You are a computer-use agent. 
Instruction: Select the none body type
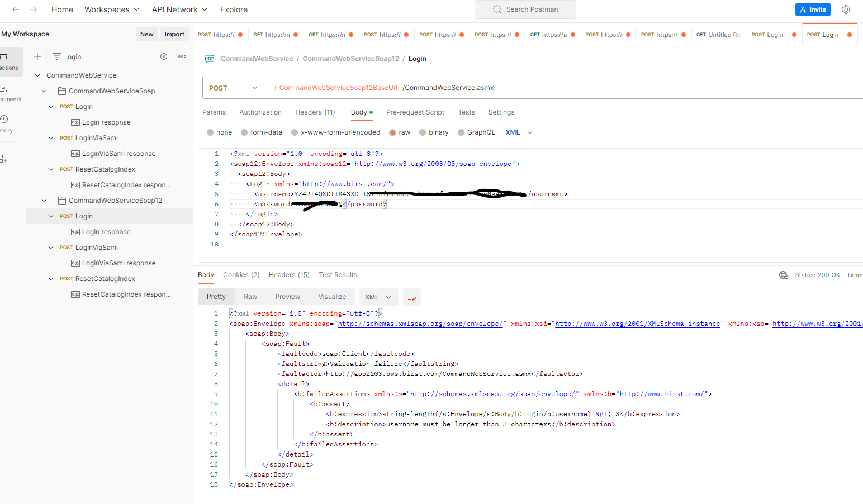tap(210, 132)
